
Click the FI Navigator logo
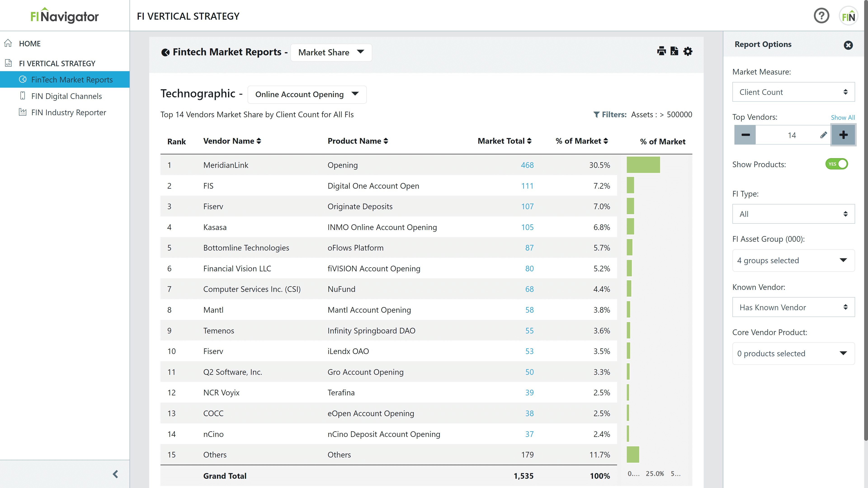pos(64,16)
